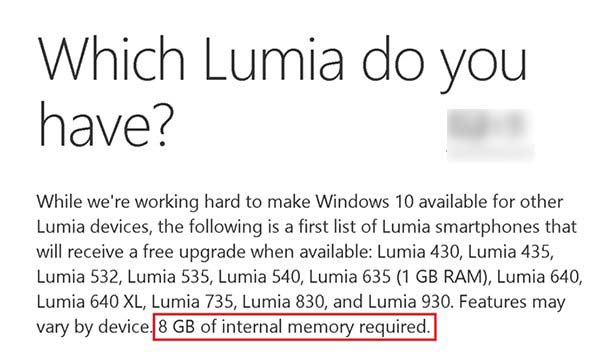This screenshot has width=600, height=364.
Task: Select the red-boxed "8 GB of internal memory required" text
Action: click(x=294, y=327)
